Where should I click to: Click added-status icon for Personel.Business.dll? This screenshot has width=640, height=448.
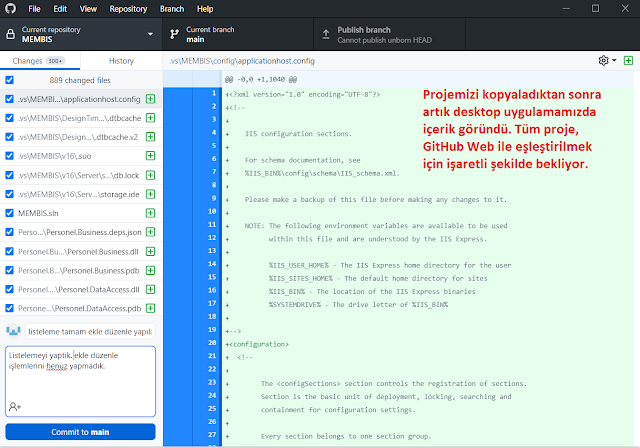click(151, 251)
